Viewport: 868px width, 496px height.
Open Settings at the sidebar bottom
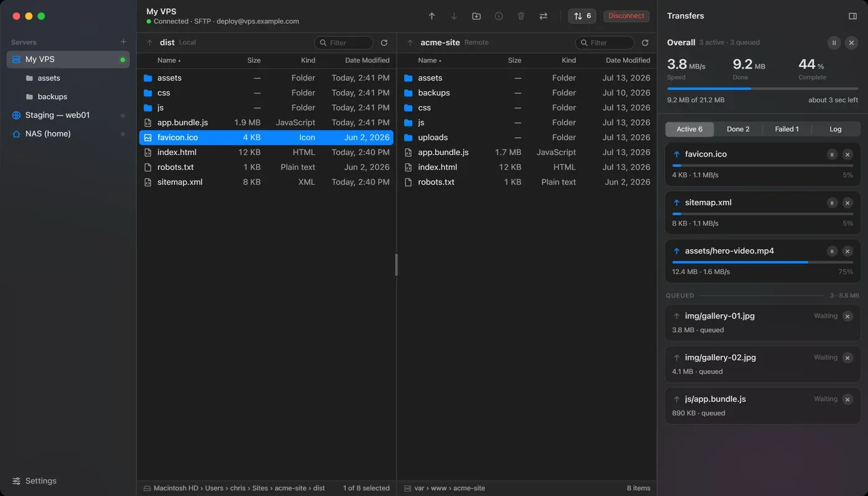point(34,481)
